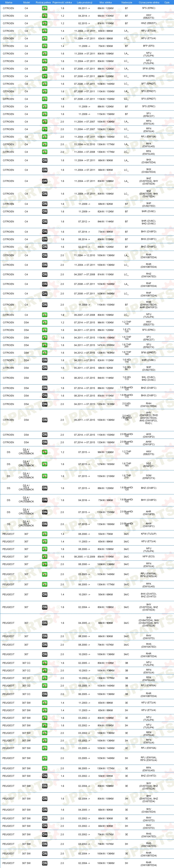Screen dimensions: 174x868
Task: Click the Nadwozie column header
Action: pos(127,2)
